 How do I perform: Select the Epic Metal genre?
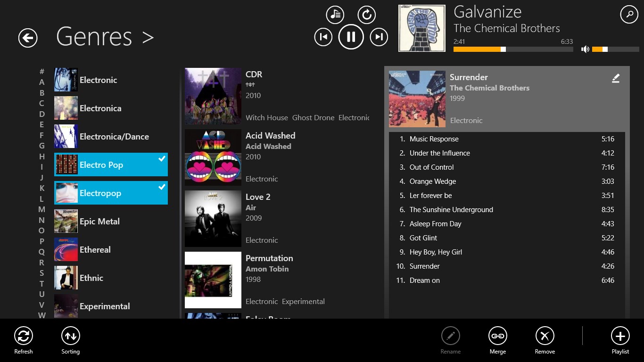(111, 222)
